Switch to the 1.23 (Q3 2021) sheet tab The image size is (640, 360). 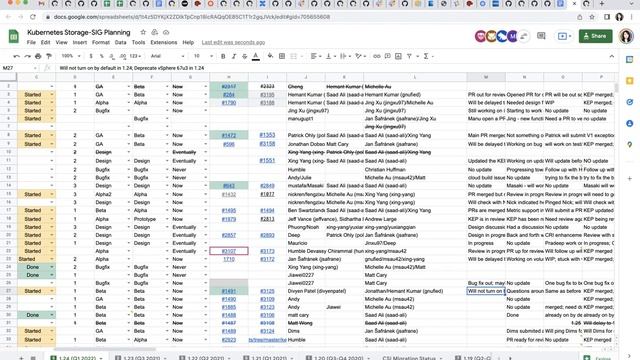[141, 358]
